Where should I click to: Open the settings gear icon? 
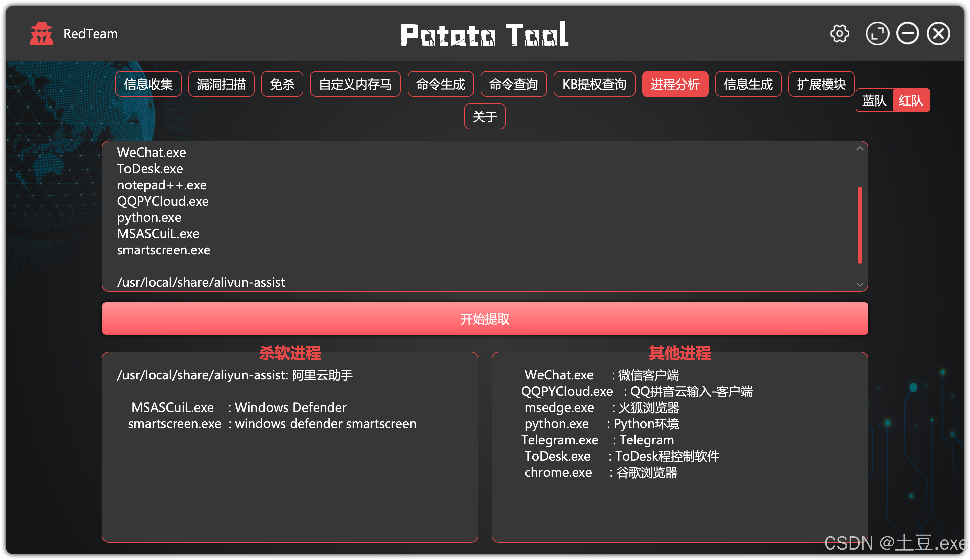839,34
